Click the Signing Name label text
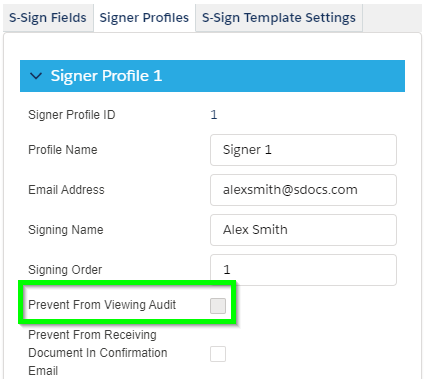The width and height of the screenshot is (426, 379). 66,230
